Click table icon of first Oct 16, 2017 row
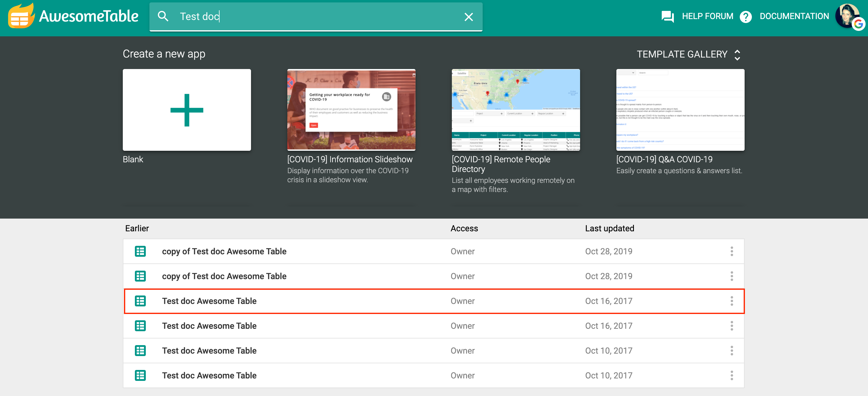 pos(140,301)
